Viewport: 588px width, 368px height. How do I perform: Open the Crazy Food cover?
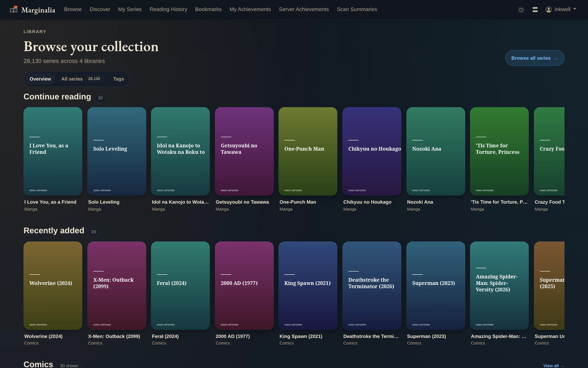549,151
